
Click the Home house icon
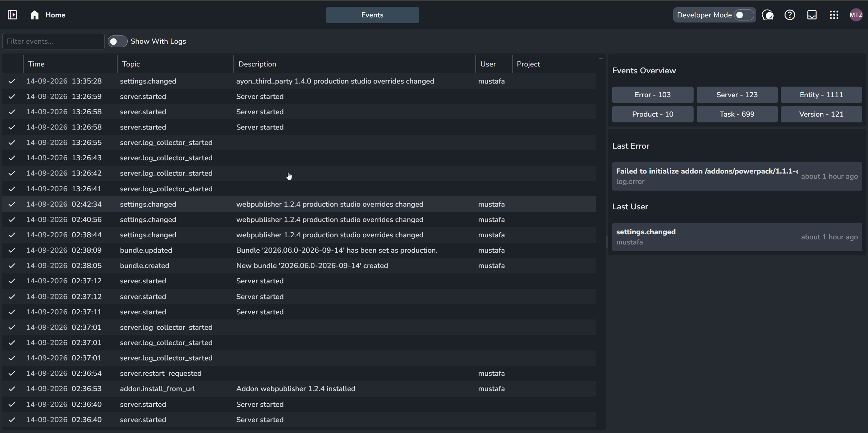coord(34,15)
